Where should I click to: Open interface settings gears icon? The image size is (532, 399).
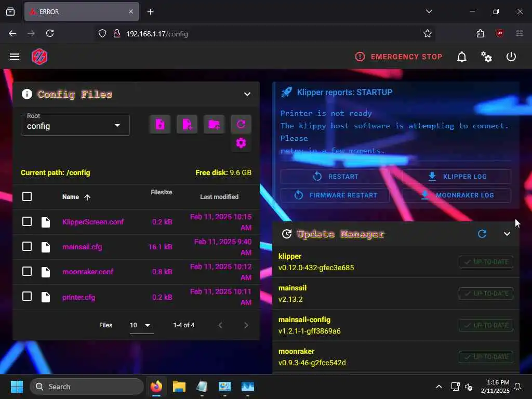click(486, 57)
